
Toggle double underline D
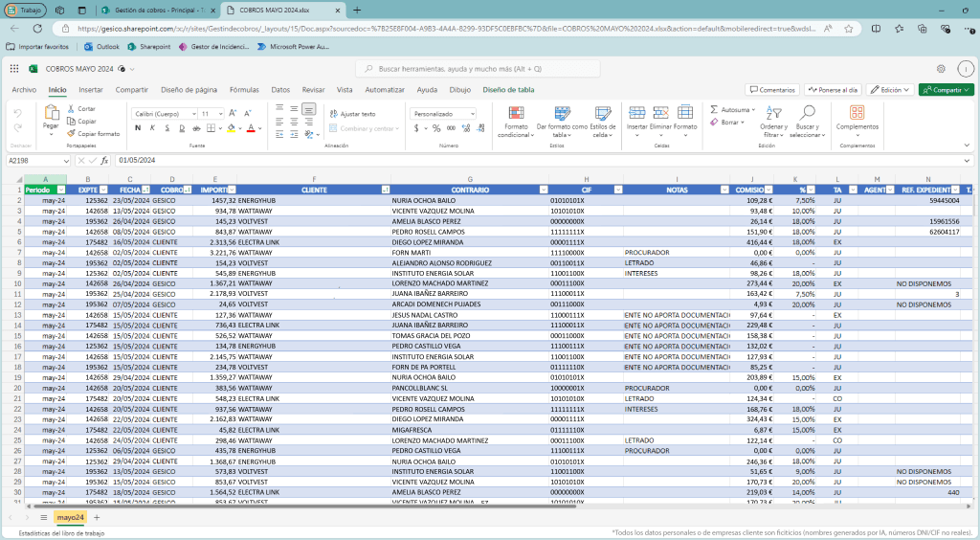182,128
